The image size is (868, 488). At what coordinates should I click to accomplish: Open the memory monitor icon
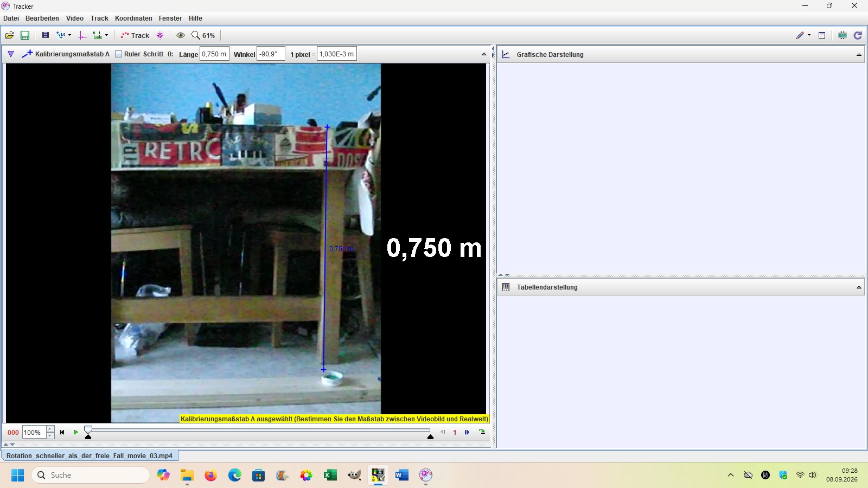click(x=843, y=35)
